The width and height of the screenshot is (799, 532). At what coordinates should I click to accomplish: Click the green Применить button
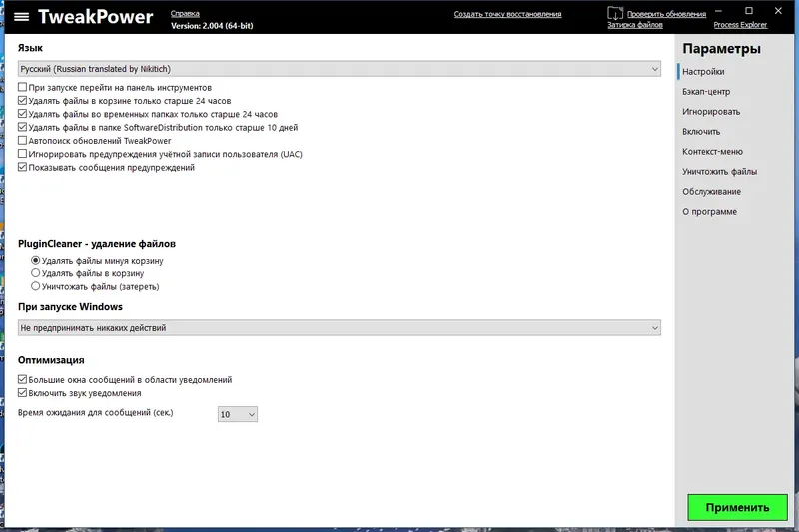(737, 507)
